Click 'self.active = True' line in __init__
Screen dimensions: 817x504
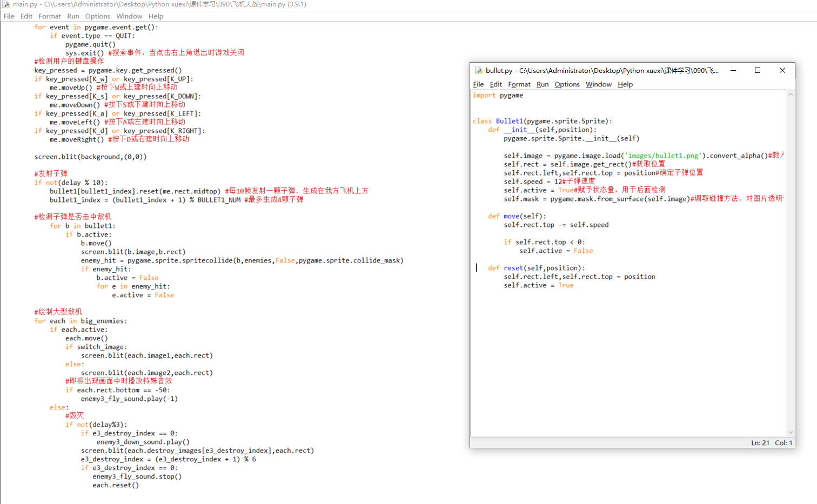click(x=539, y=190)
